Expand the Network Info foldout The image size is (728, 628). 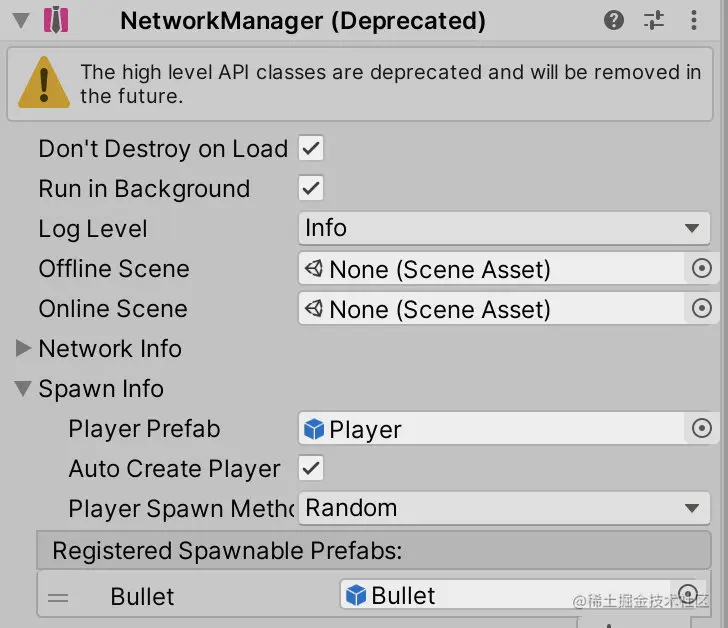tap(23, 348)
